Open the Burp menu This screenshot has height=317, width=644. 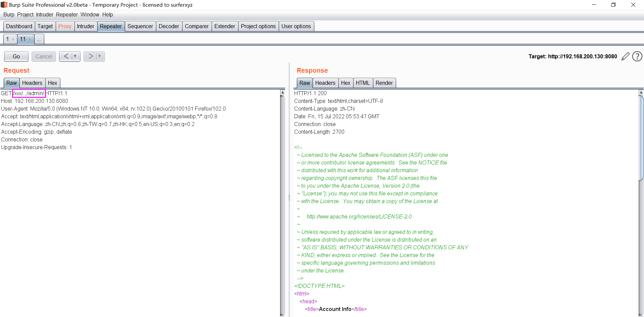[x=9, y=14]
